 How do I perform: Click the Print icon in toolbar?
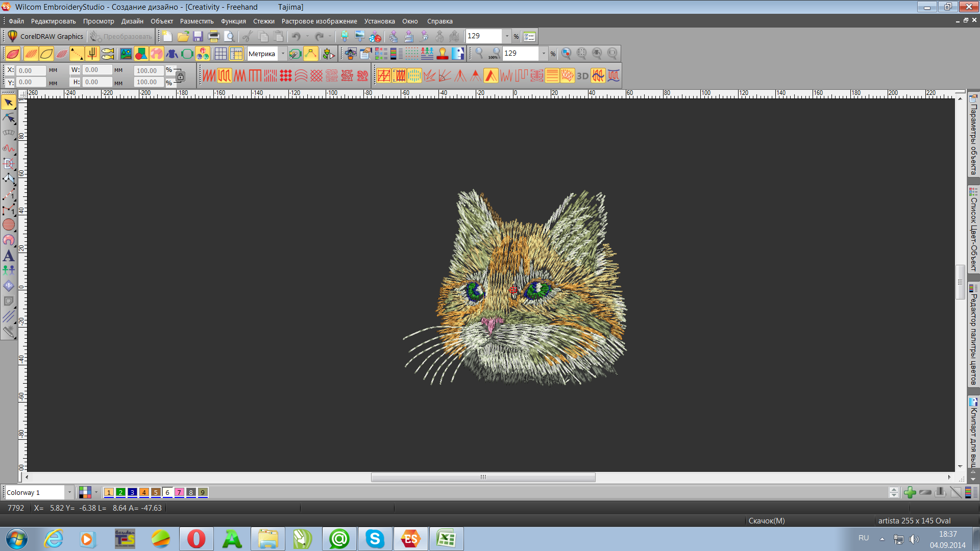[x=213, y=36]
